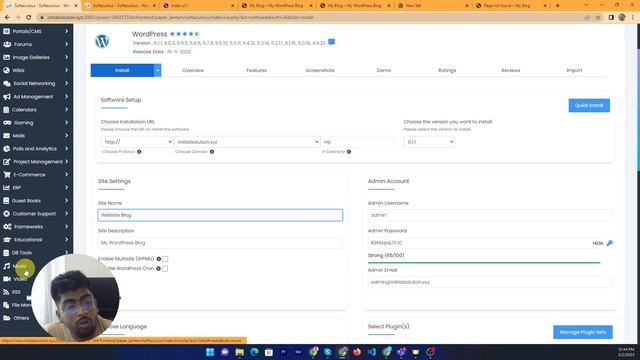The width and height of the screenshot is (640, 360).
Task: Click the arrow on the Install button
Action: (157, 70)
